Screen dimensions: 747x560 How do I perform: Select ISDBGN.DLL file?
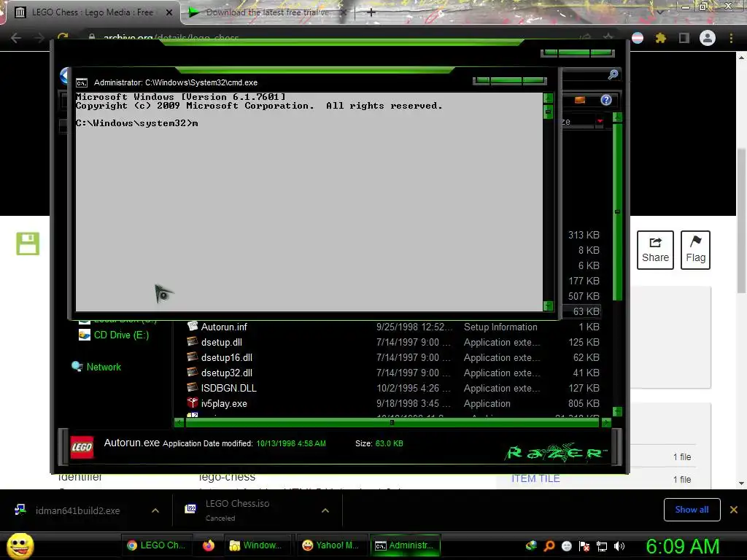(228, 388)
